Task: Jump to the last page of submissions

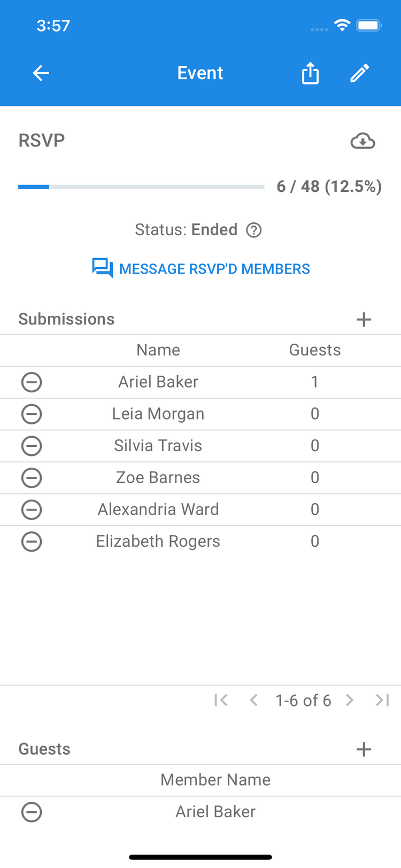Action: coord(382,700)
